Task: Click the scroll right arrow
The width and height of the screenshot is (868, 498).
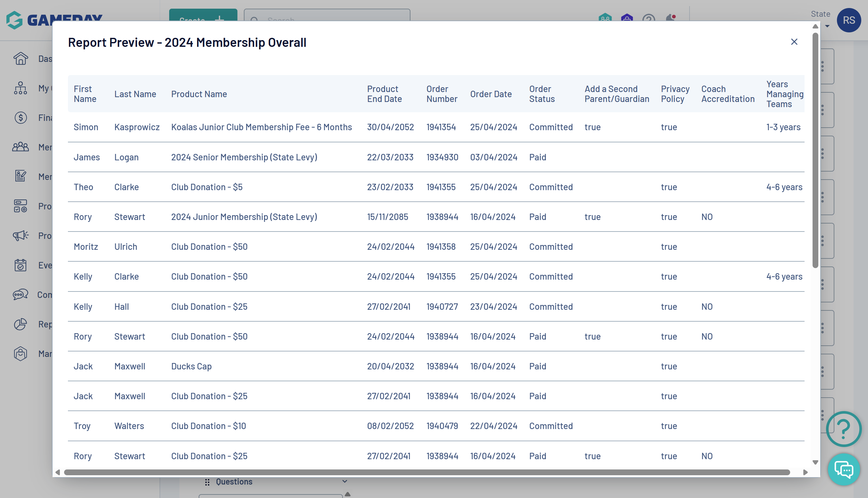Action: point(805,472)
